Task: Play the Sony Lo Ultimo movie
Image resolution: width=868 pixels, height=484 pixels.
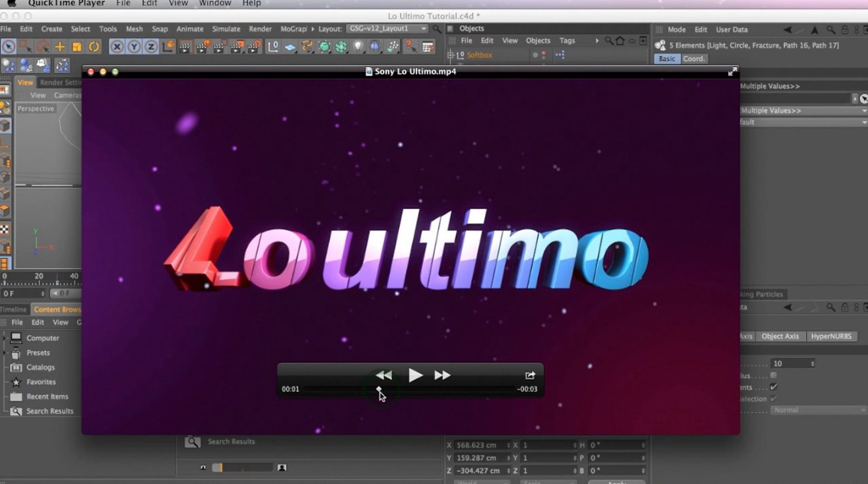Action: 415,375
